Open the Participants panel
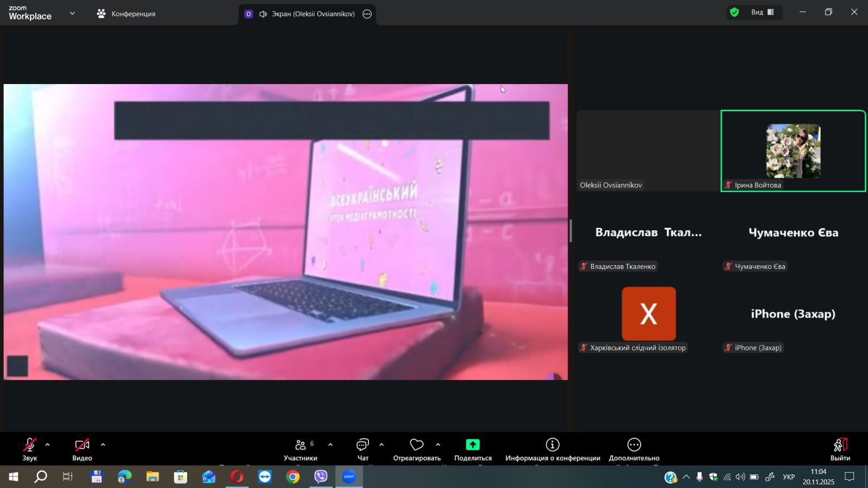The width and height of the screenshot is (868, 488). (300, 450)
